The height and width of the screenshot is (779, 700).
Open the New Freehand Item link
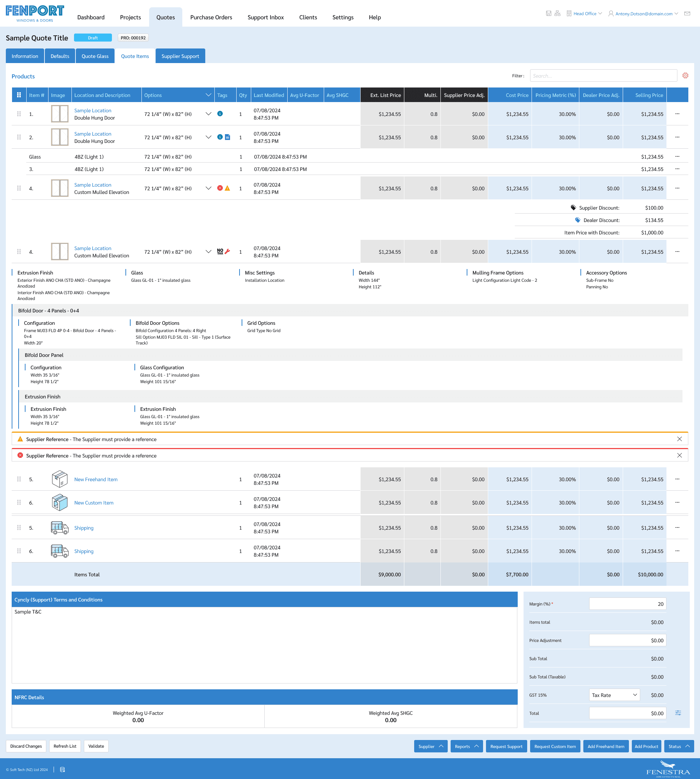[x=96, y=479]
